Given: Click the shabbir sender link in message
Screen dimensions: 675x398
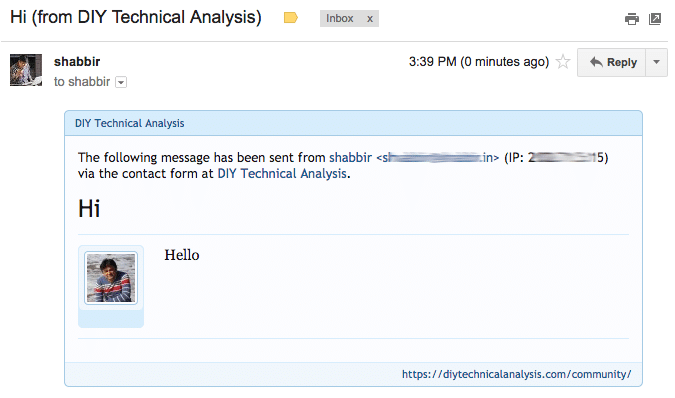Looking at the screenshot, I should pyautogui.click(x=350, y=158).
